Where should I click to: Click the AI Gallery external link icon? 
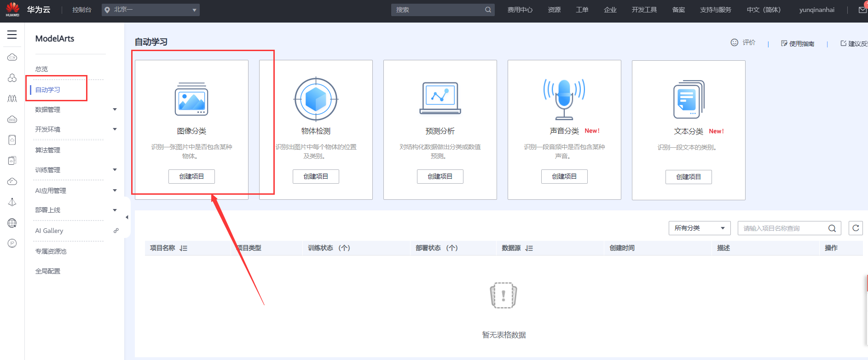tap(116, 231)
